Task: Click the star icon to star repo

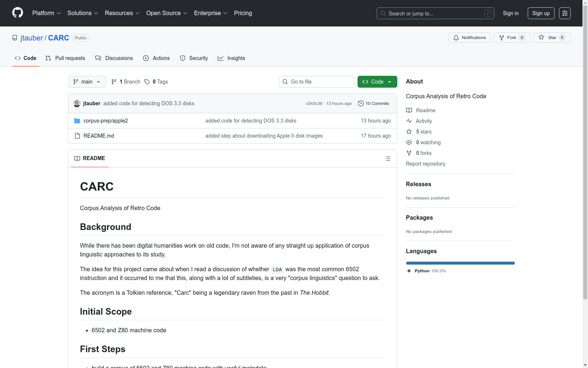Action: click(x=541, y=37)
